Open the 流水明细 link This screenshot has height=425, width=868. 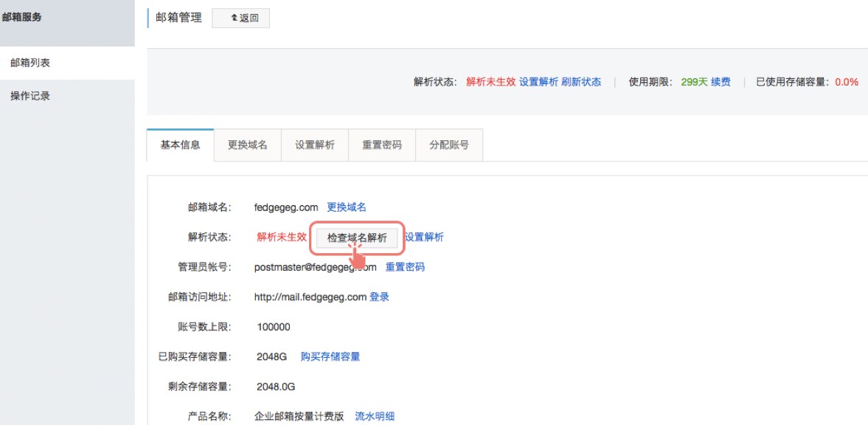375,417
